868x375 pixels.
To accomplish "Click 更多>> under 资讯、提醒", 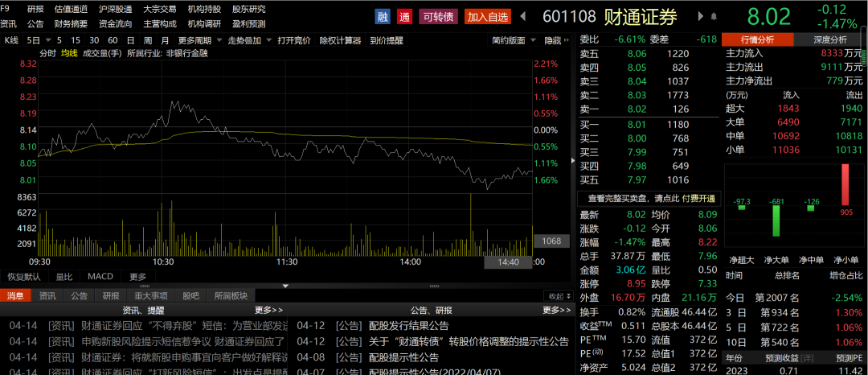I will (269, 310).
